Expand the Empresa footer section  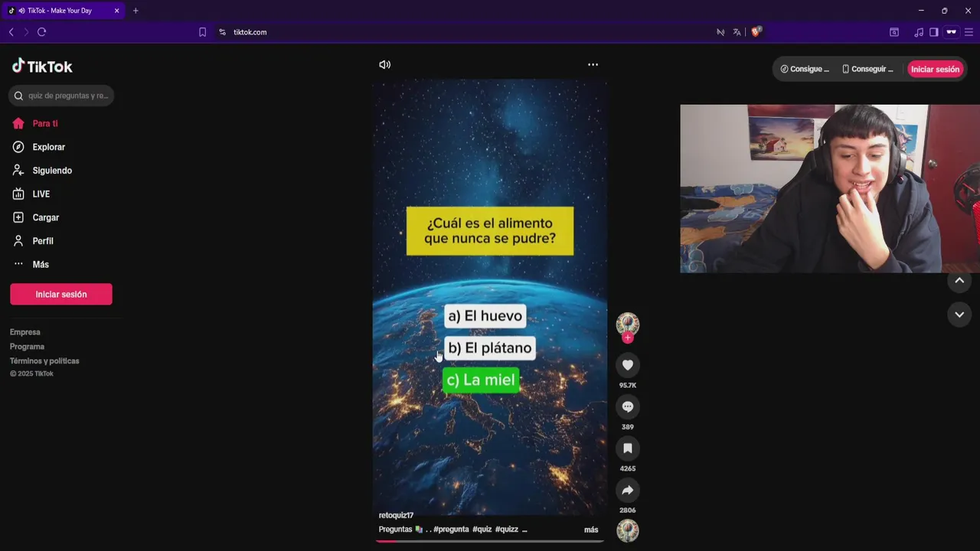pos(25,332)
